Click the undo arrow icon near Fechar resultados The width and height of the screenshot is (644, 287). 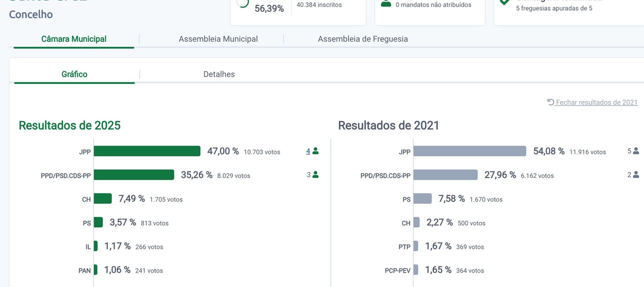coord(551,102)
